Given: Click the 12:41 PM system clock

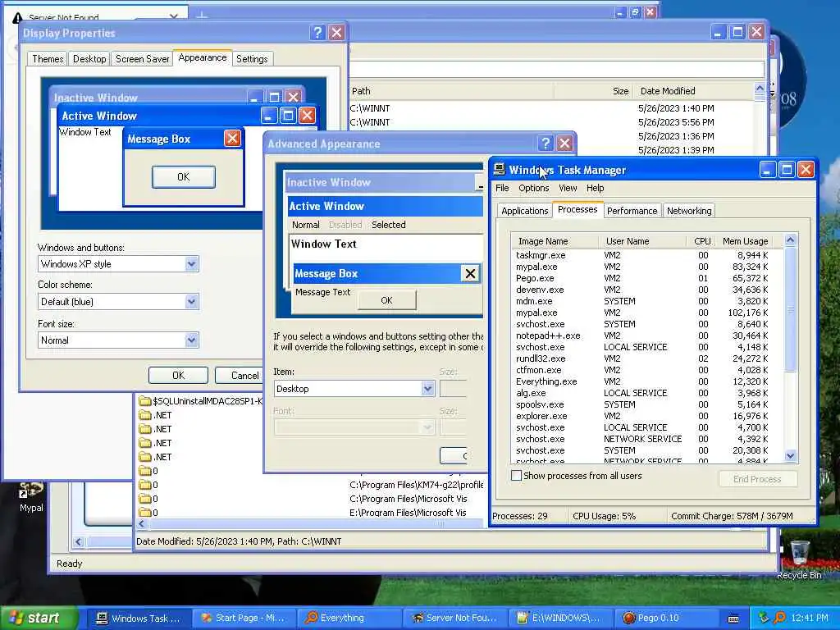Looking at the screenshot, I should [810, 618].
